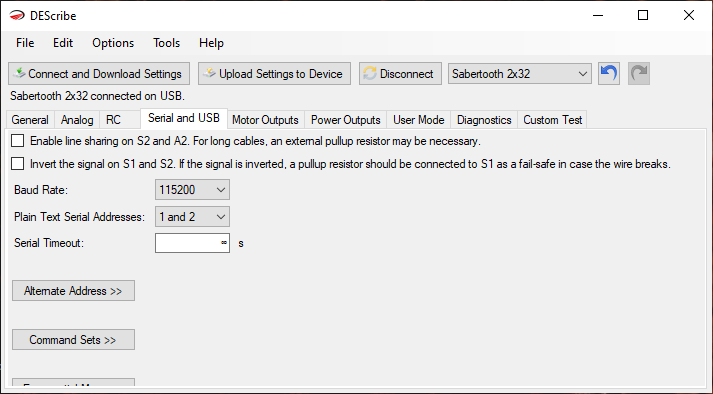
Task: Open the File menu
Action: (x=25, y=43)
